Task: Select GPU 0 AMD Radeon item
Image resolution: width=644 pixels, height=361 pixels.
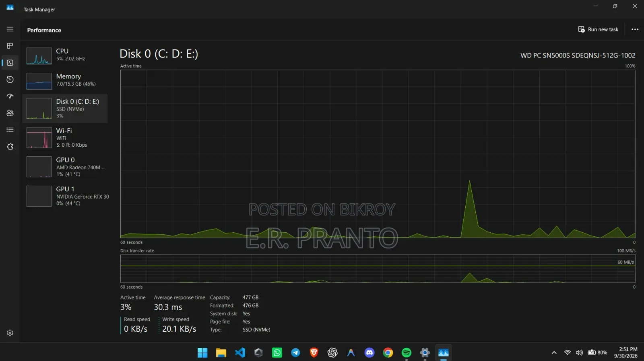Action: (65, 167)
